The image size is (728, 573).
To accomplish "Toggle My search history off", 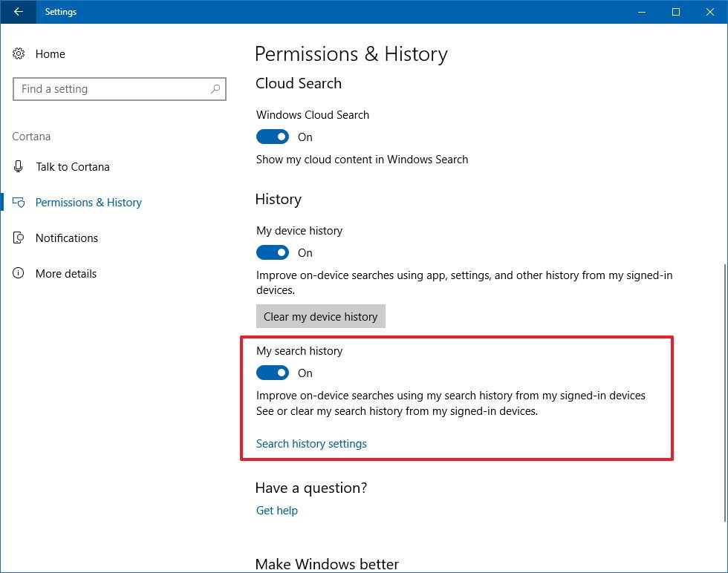I will (272, 373).
